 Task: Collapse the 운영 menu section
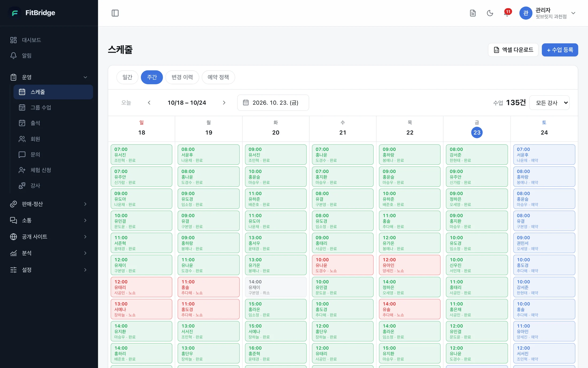point(49,77)
